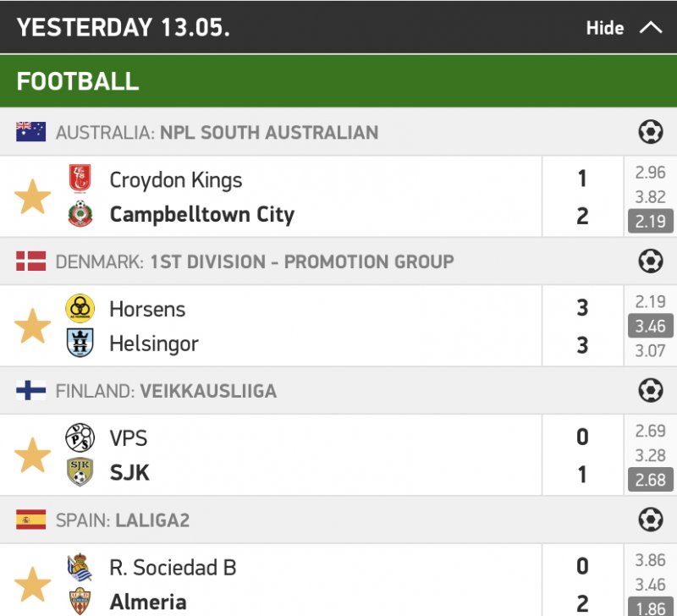Open Denmark 1st Division Promotion Group league

[x=254, y=261]
